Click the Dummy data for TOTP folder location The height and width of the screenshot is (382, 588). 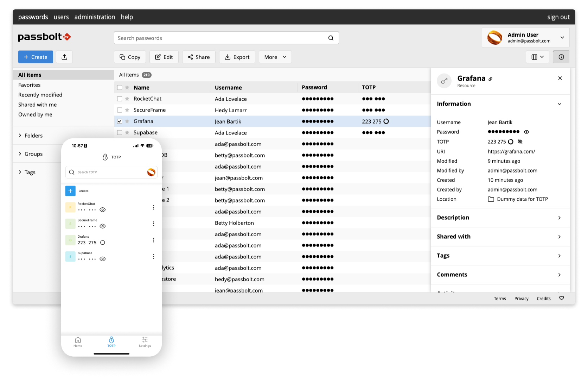pyautogui.click(x=518, y=199)
